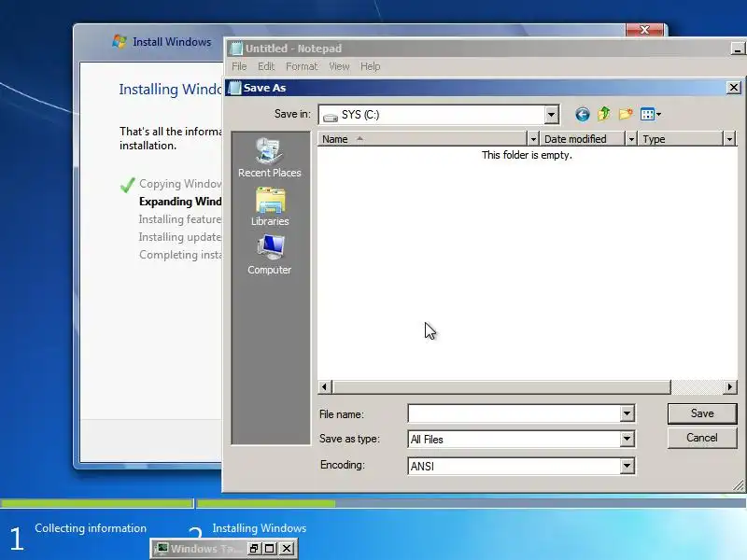Screen dimensions: 747x560
Task: Open Libraries in sidebar
Action: [270, 206]
